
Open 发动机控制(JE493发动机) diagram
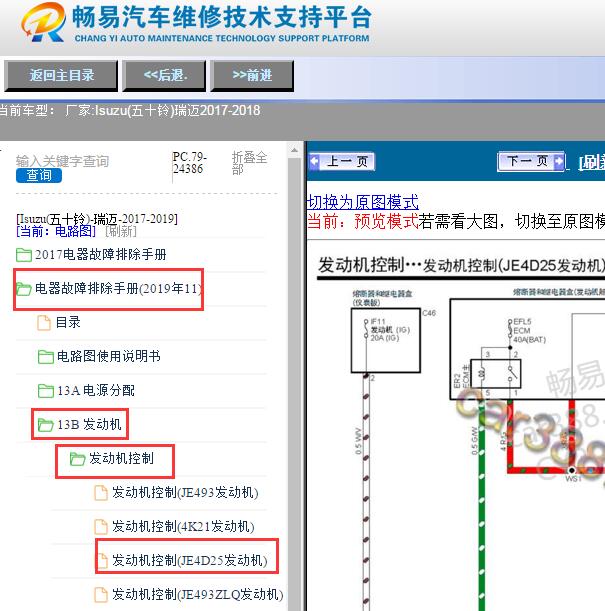[185, 493]
